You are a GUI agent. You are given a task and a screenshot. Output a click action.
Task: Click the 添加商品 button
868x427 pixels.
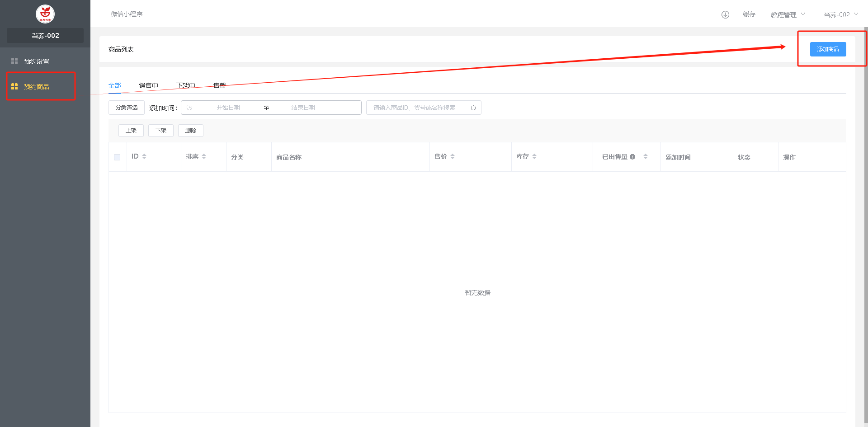(828, 49)
